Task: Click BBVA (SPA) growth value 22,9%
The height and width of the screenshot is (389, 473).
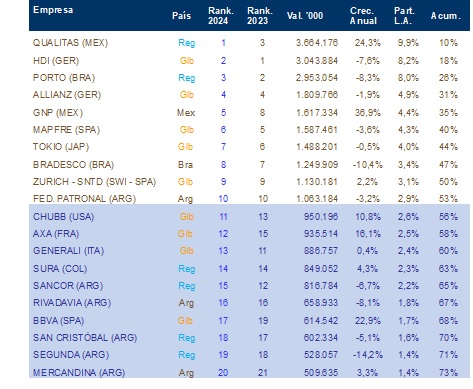Action: [x=367, y=321]
